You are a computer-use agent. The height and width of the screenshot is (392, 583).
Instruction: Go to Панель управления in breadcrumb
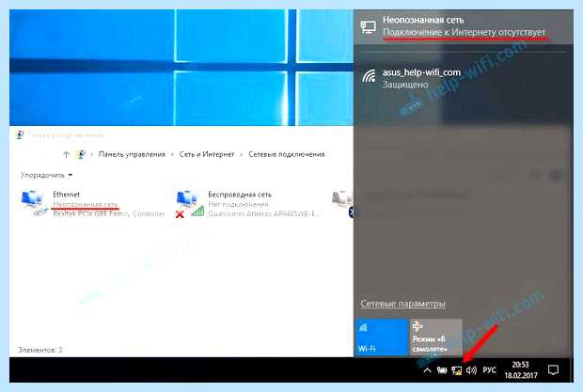pos(132,154)
